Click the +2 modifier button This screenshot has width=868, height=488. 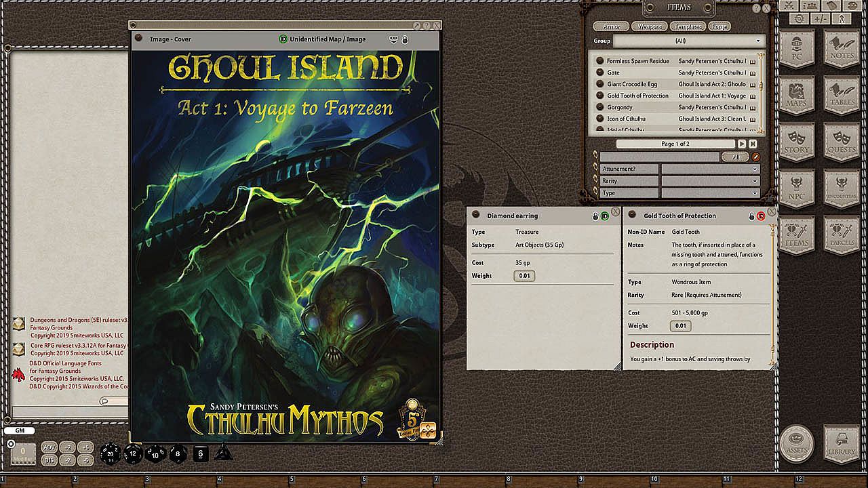(68, 447)
